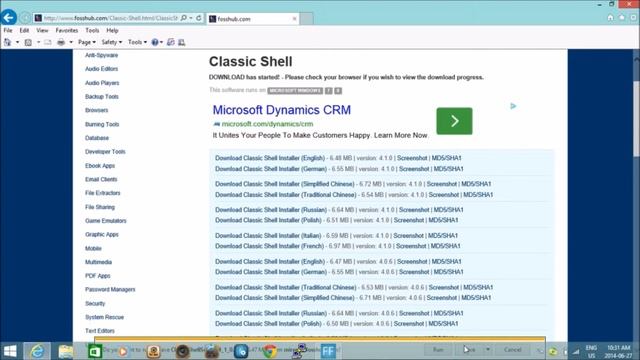Download Classic Shell Installer (Italian) link
Image resolution: width=640 pixels, height=360 pixels.
coord(268,236)
